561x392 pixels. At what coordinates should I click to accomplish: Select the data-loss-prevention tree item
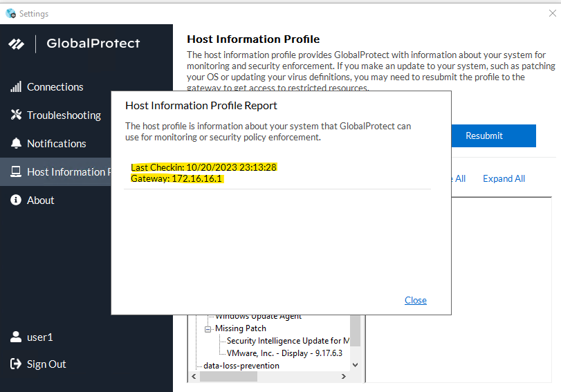[x=241, y=365]
